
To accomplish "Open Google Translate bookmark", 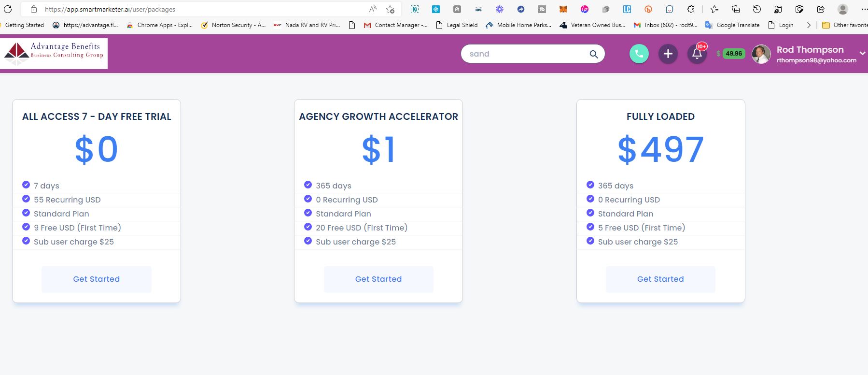I will click(732, 25).
